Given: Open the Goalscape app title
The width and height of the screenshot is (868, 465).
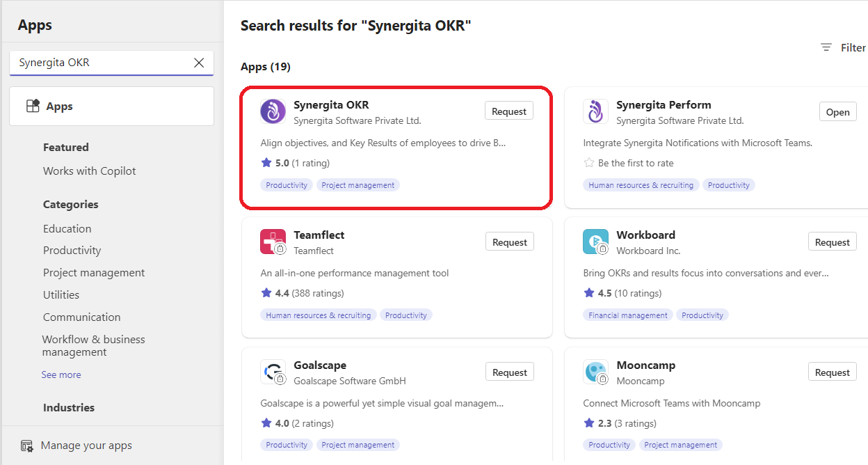Looking at the screenshot, I should point(320,365).
